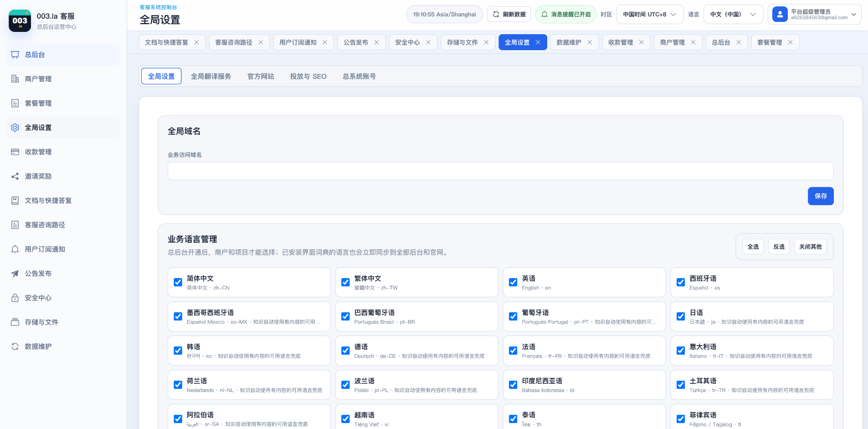Screen dimensions: 868x429
Task: Click the 003.la app logo
Action: (x=20, y=21)
